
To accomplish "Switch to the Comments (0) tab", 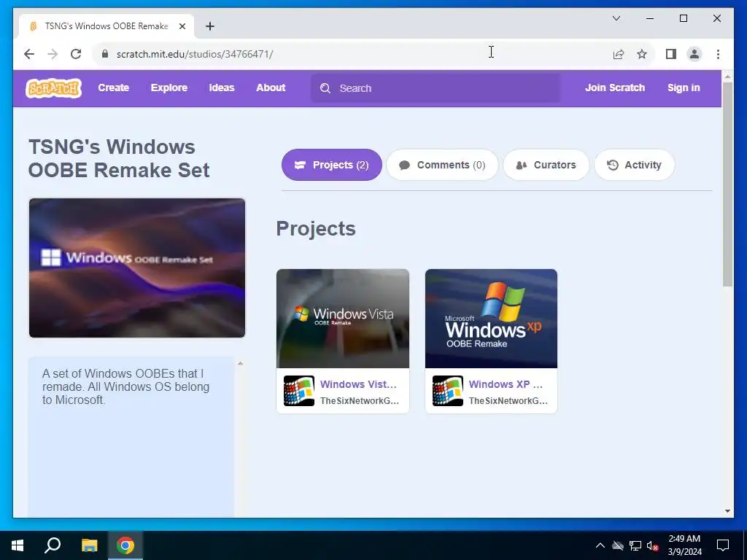I will tap(442, 165).
